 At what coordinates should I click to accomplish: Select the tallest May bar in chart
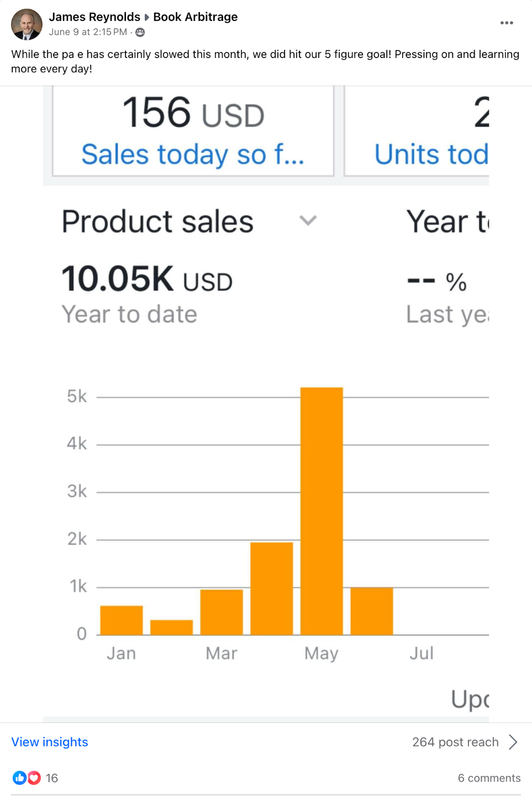pos(322,511)
